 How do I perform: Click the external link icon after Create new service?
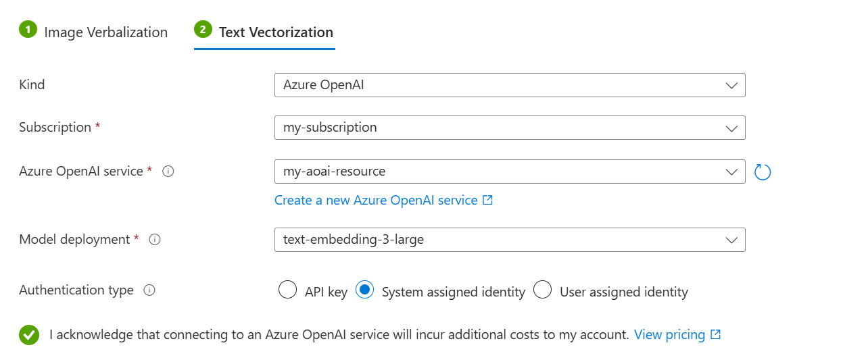point(488,201)
